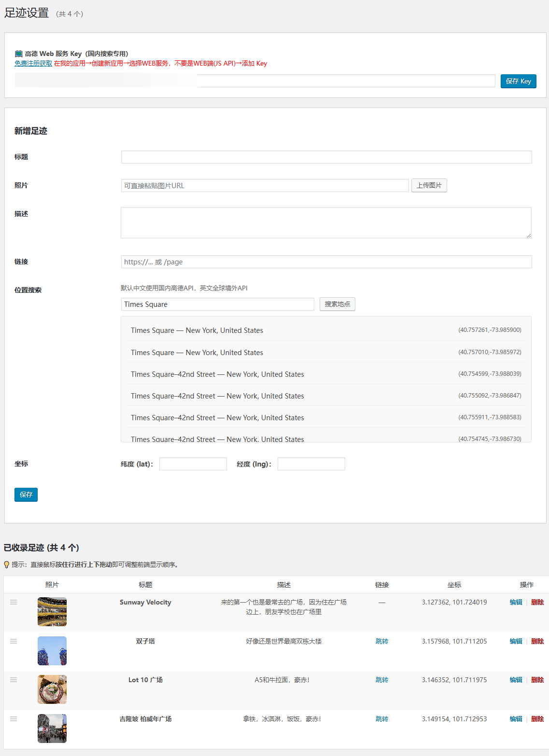This screenshot has width=549, height=756.
Task: Click the 保存 Key button
Action: click(x=518, y=81)
